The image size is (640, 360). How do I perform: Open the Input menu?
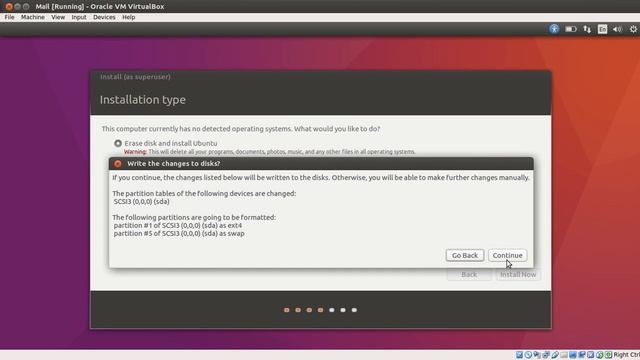[79, 17]
